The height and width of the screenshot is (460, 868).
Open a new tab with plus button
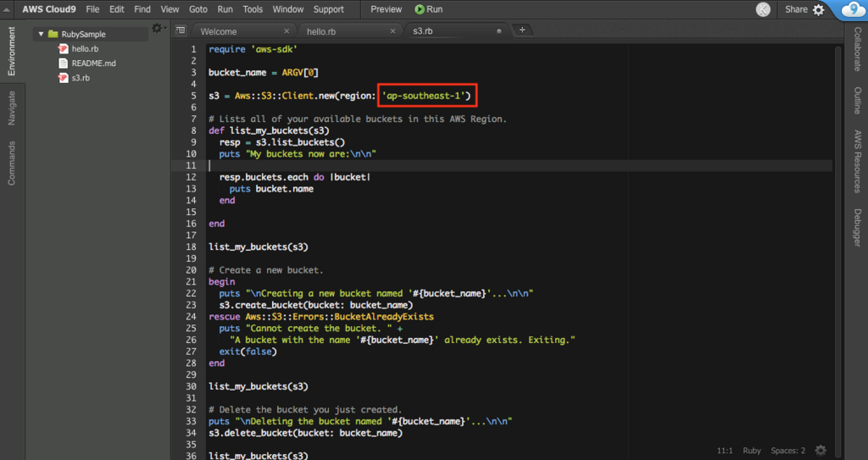tap(522, 30)
